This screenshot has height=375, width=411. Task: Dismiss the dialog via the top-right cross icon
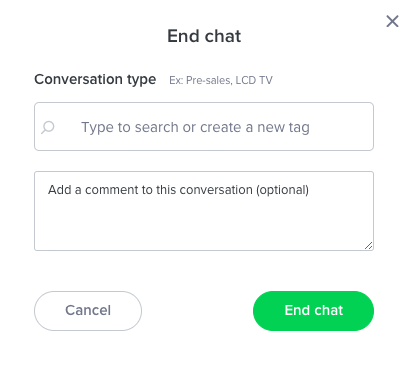(392, 21)
